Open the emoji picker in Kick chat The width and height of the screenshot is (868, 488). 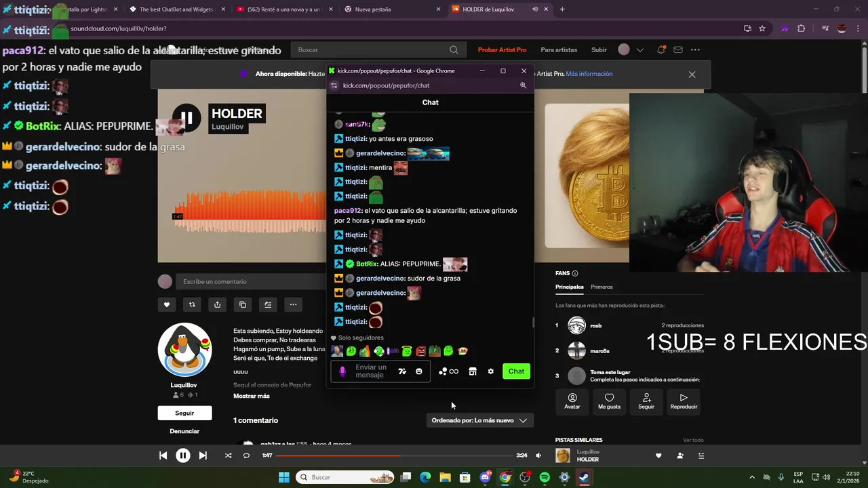419,371
